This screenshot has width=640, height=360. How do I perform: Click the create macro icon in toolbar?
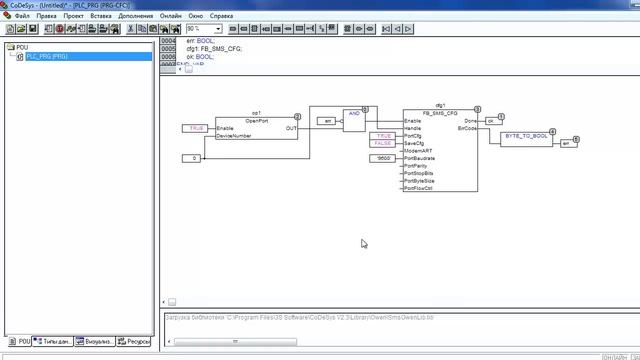point(347,29)
